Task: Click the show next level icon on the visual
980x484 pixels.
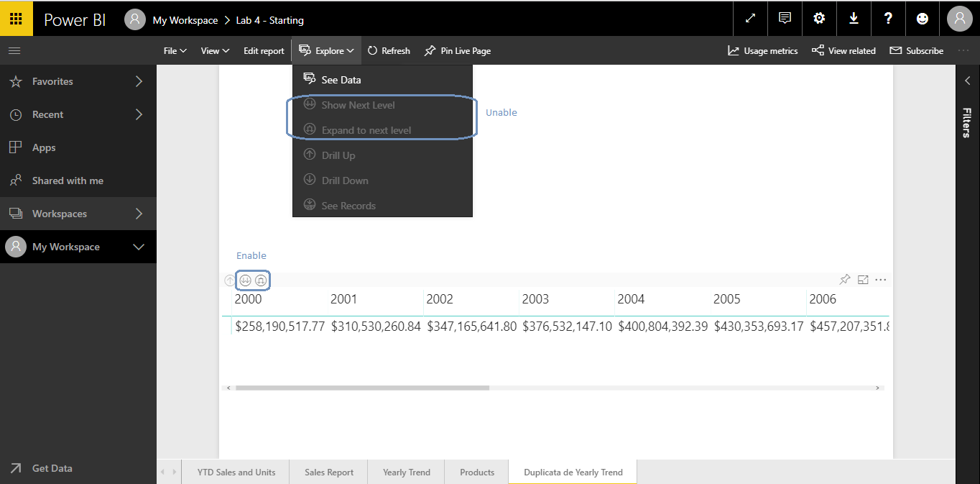Action: tap(246, 280)
